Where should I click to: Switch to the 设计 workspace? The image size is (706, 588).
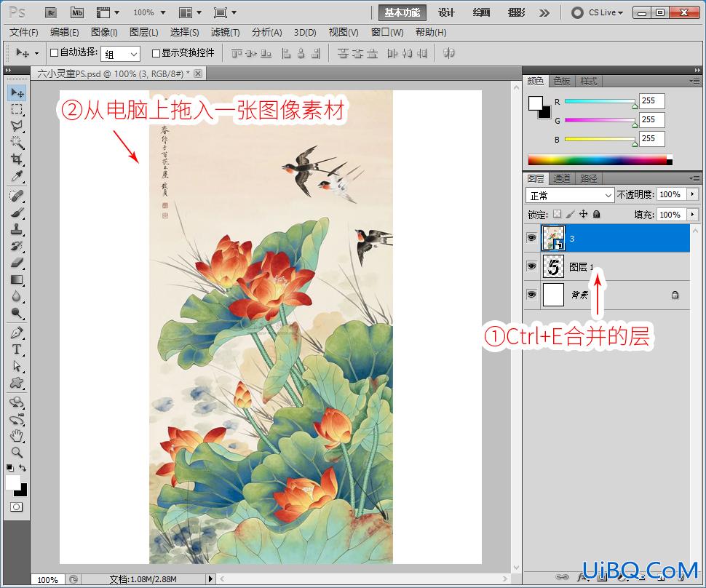(x=446, y=12)
